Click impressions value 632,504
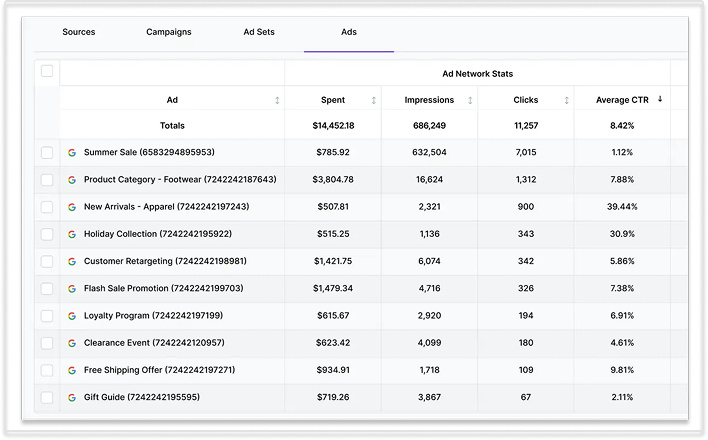This screenshot has height=440, width=708. click(x=429, y=152)
